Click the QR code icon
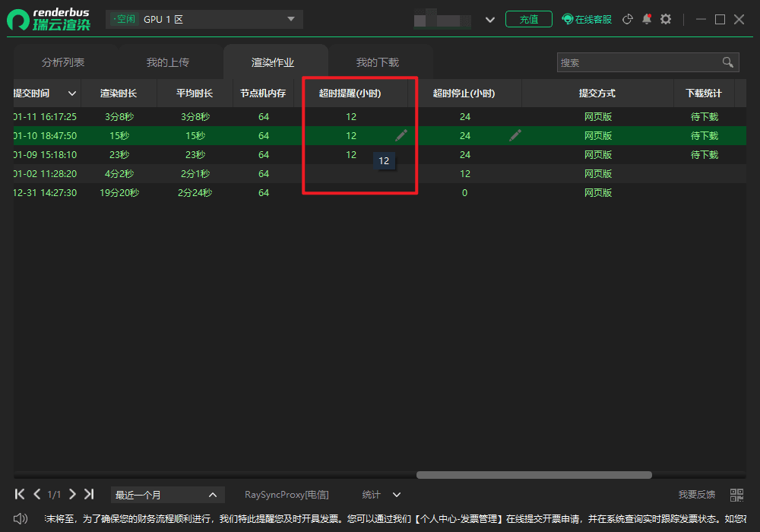 pyautogui.click(x=736, y=495)
